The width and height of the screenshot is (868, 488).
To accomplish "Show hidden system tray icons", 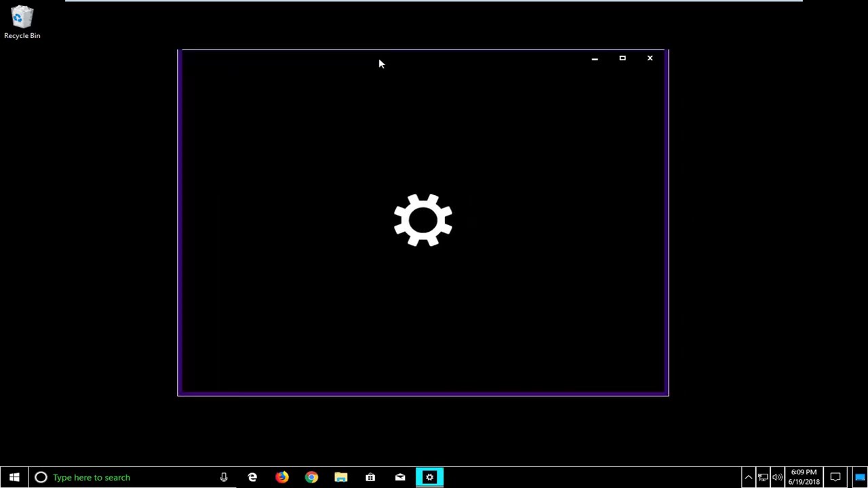I will tap(748, 477).
